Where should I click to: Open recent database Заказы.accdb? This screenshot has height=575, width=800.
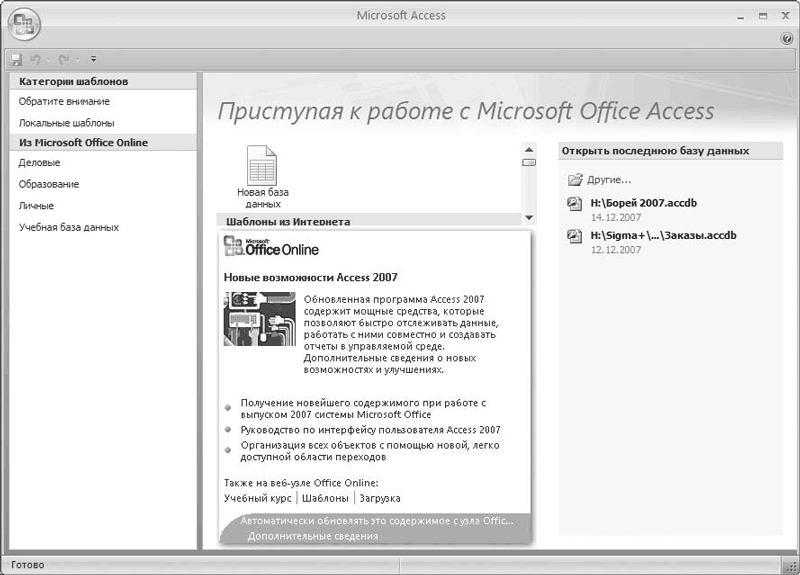663,235
